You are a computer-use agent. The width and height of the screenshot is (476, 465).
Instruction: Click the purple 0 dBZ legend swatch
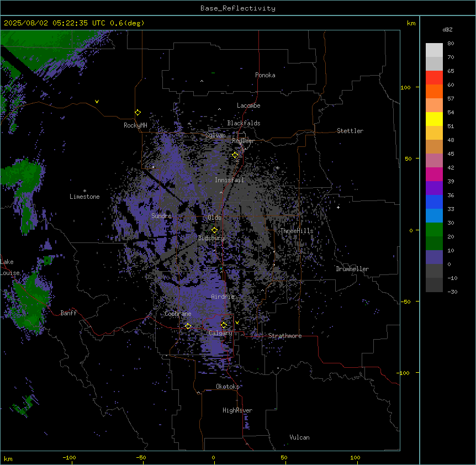(x=434, y=257)
